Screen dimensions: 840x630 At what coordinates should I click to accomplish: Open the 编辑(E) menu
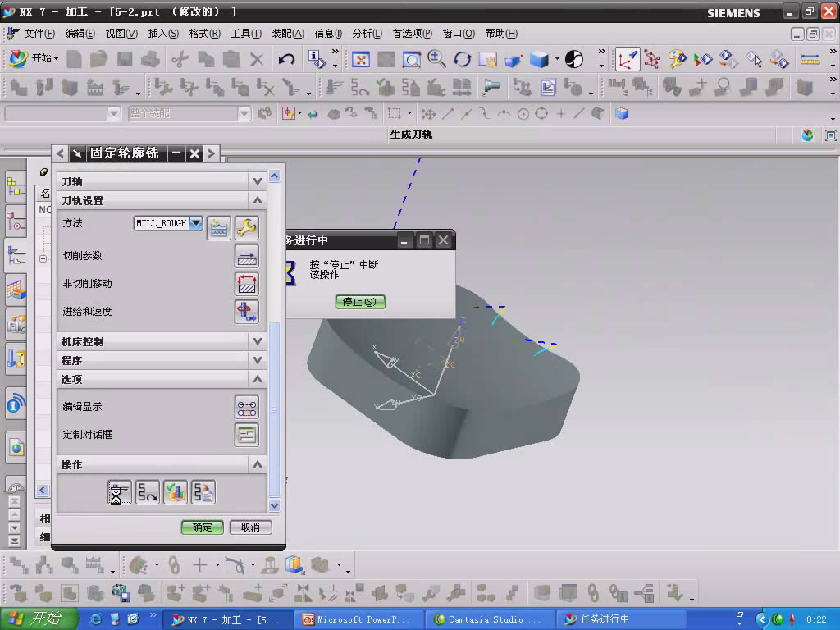coord(80,34)
